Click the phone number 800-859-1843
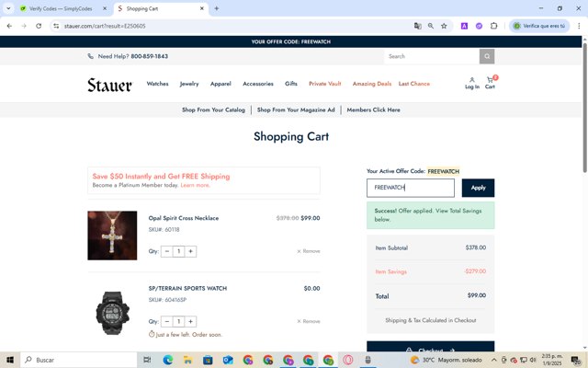Screen dimensions: 588x368 149,56
